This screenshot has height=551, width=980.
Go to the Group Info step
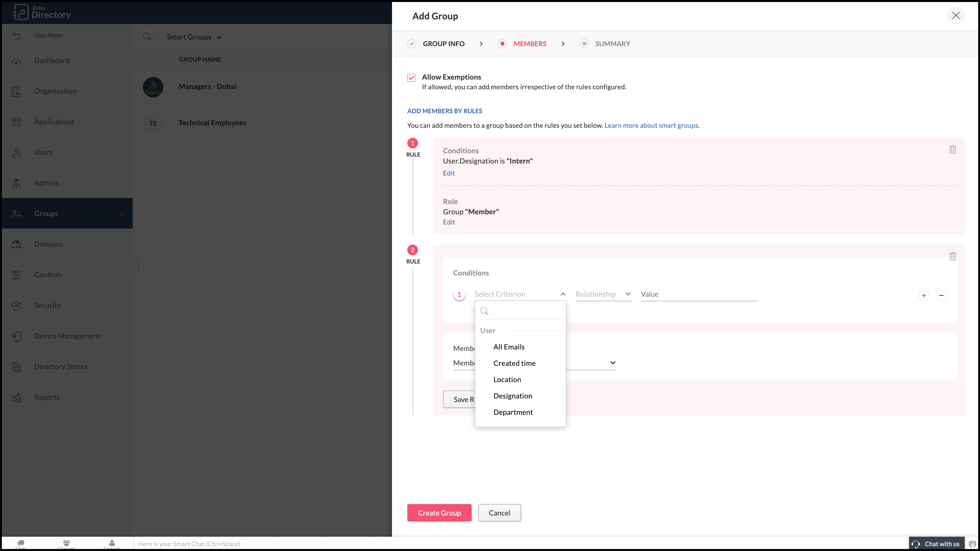click(x=443, y=44)
